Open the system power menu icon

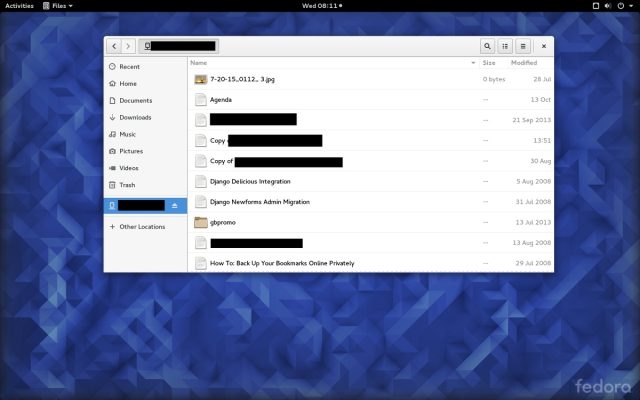tap(624, 6)
